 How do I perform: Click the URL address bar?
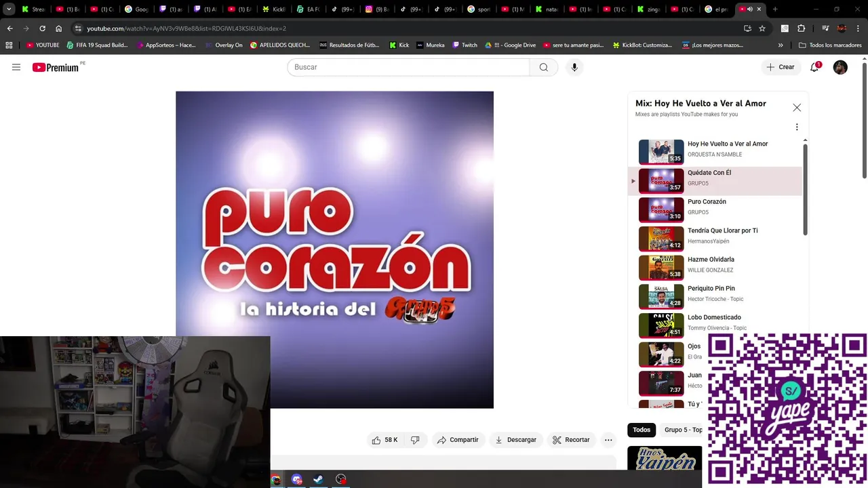point(407,28)
